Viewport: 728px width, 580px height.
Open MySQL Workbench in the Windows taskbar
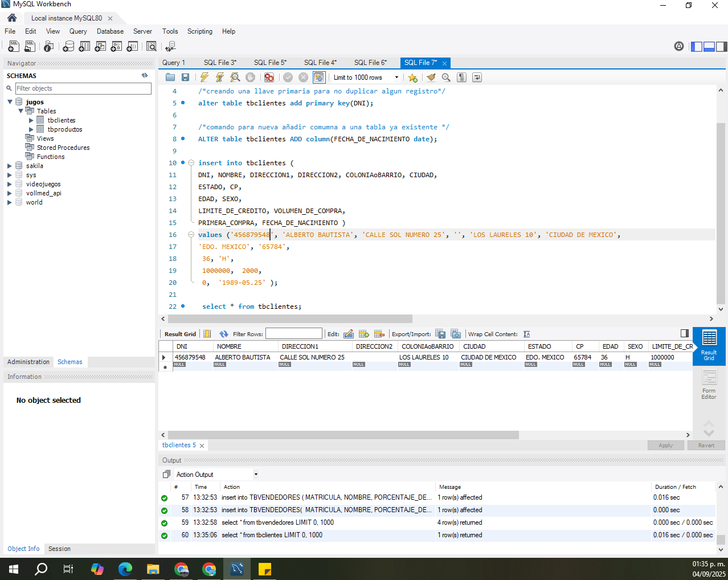[237, 569]
